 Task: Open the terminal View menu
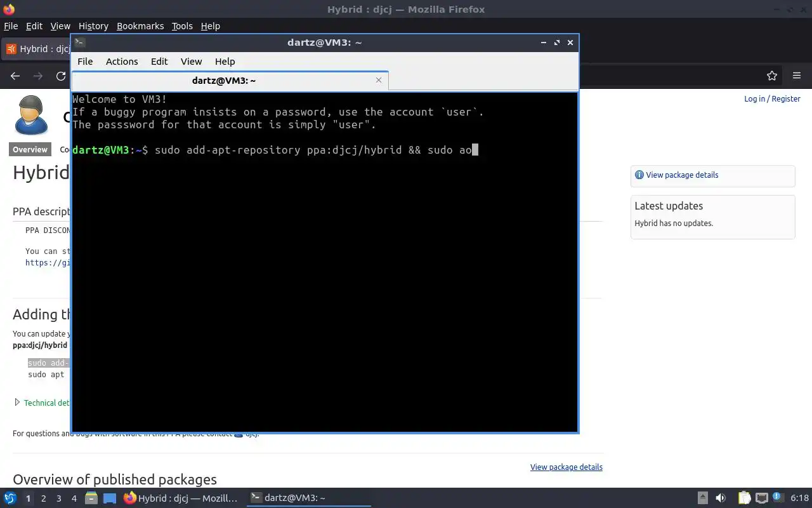[191, 62]
